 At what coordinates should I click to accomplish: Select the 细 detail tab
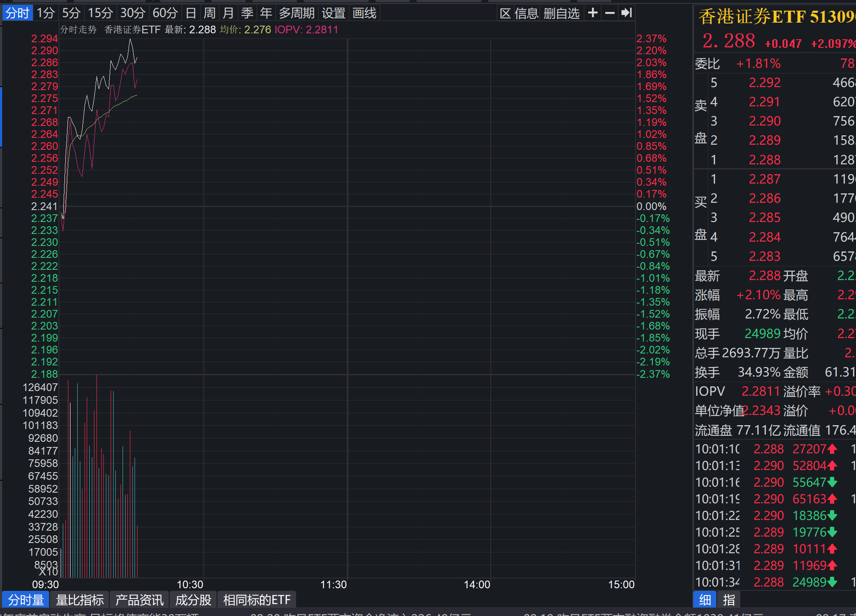(x=705, y=600)
